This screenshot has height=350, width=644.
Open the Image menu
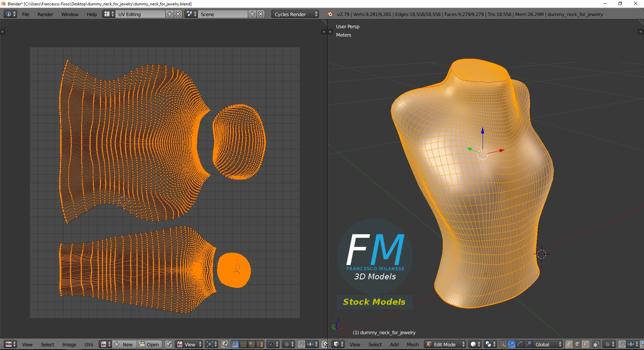69,344
